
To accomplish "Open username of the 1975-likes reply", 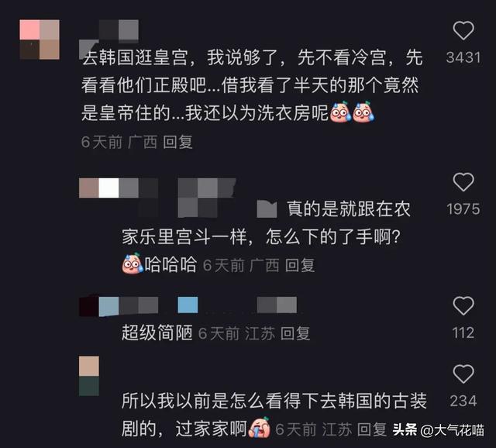I will click(157, 198).
